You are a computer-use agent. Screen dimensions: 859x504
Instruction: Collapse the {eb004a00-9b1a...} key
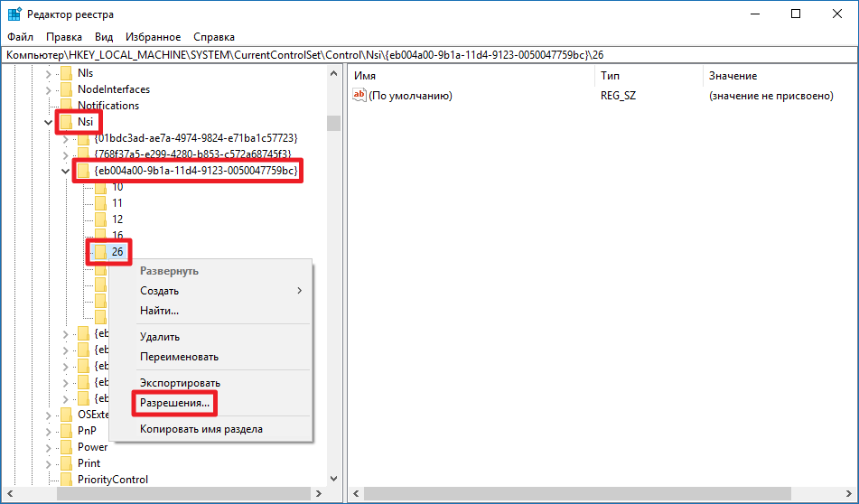coord(65,172)
